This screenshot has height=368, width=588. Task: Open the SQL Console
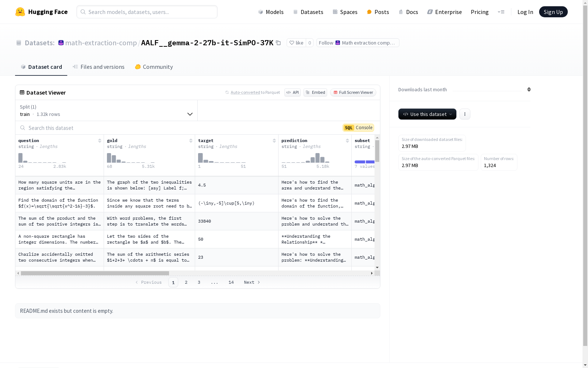click(358, 128)
